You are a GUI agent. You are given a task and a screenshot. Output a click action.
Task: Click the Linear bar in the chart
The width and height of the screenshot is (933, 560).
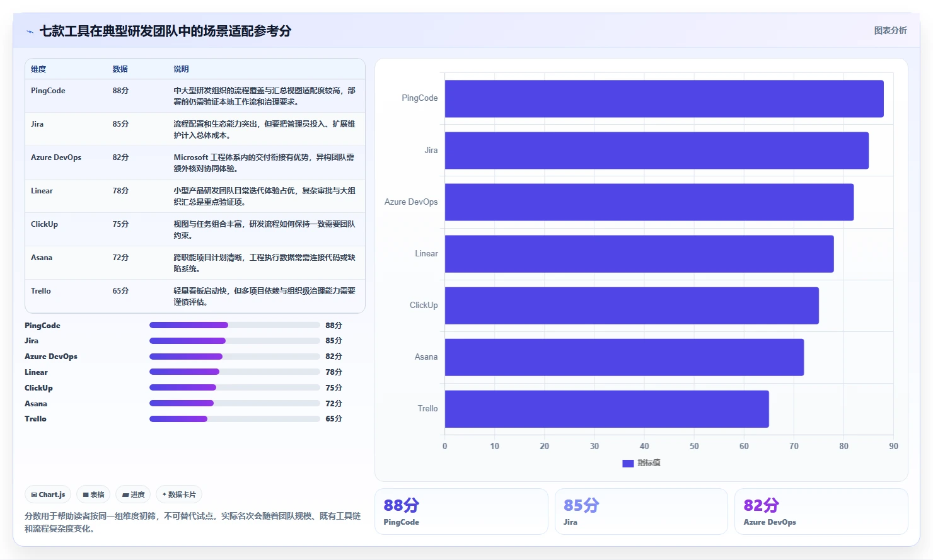click(639, 254)
